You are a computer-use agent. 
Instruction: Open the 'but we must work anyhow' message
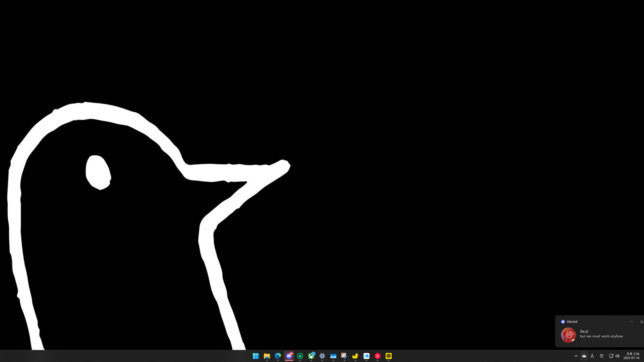click(601, 336)
